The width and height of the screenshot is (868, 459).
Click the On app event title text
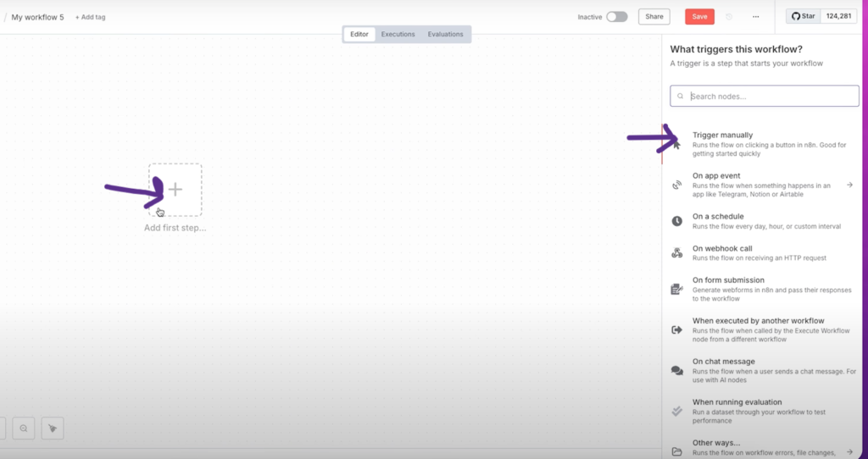pyautogui.click(x=716, y=176)
